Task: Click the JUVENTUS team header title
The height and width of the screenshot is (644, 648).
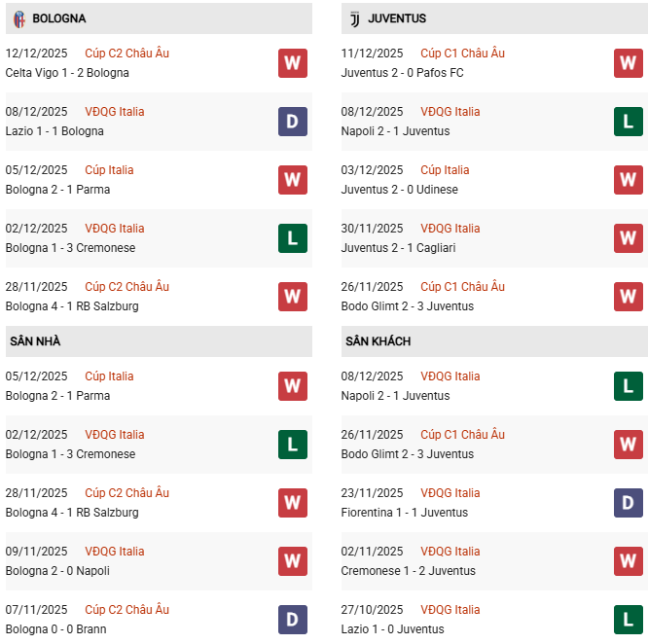Action: pyautogui.click(x=397, y=18)
